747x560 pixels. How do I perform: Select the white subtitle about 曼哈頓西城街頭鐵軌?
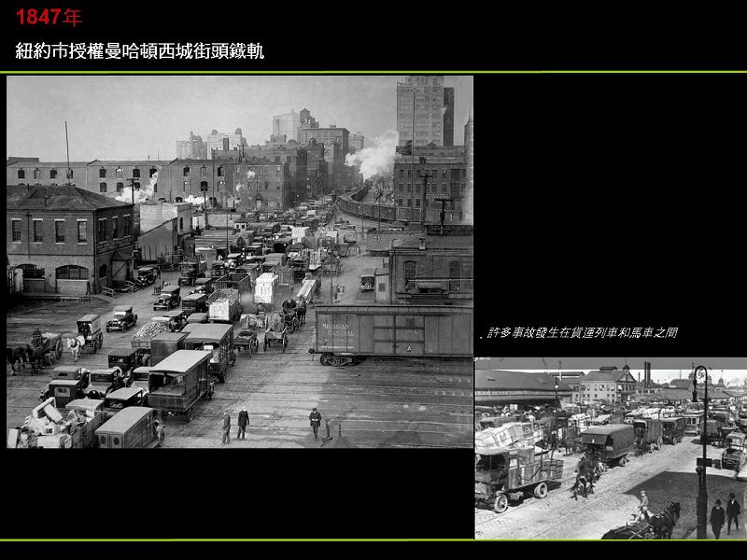[x=140, y=51]
